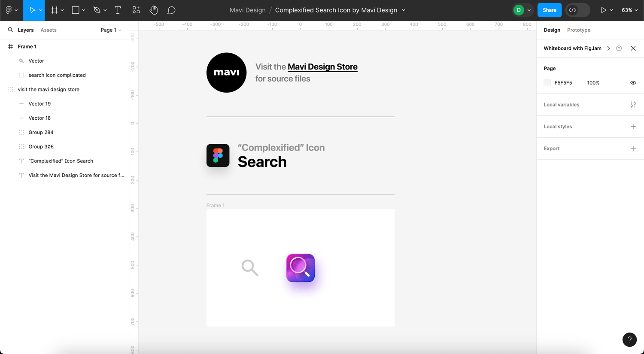Select the search icon complicated layer
644x354 pixels.
[64, 75]
